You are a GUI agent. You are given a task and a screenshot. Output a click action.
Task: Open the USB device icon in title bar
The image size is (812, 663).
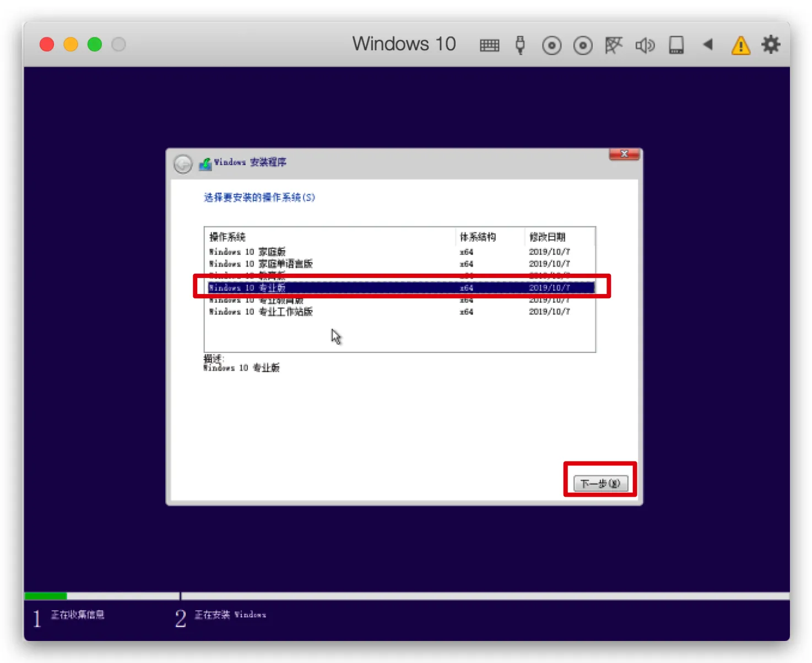(x=520, y=45)
